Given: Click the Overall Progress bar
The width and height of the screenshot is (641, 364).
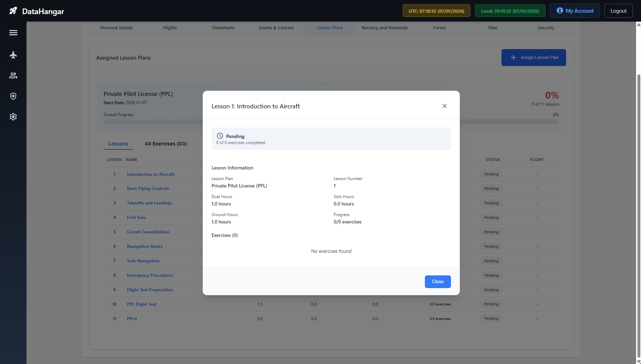Looking at the screenshot, I should click(x=152, y=122).
